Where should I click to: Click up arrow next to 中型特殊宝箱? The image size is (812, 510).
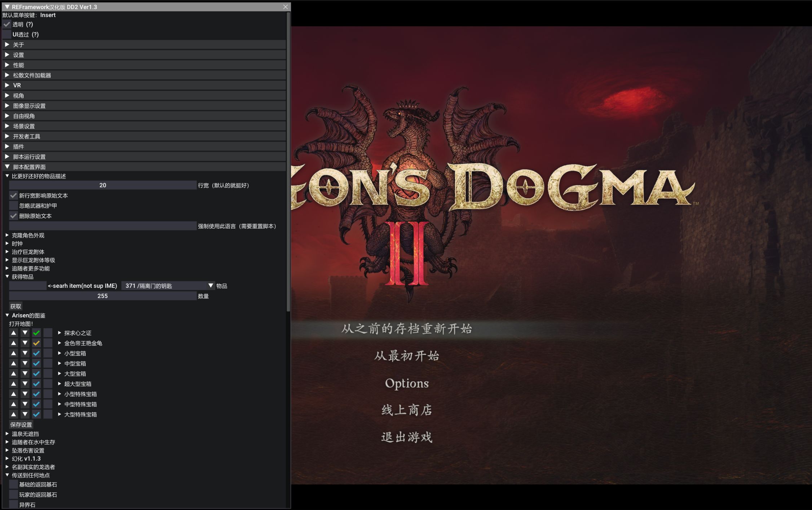pyautogui.click(x=13, y=404)
